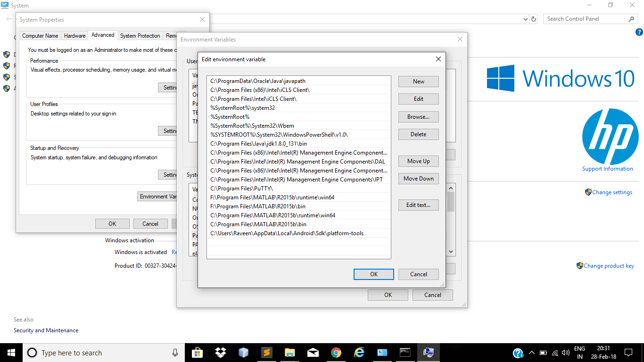The height and width of the screenshot is (362, 644).
Task: Open Security and Maintenance link
Action: coord(46,330)
